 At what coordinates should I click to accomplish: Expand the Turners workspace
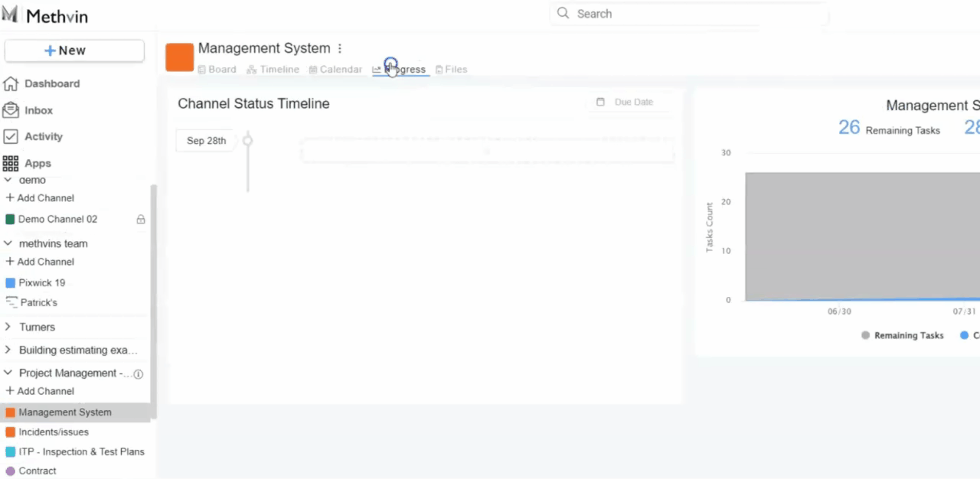8,327
